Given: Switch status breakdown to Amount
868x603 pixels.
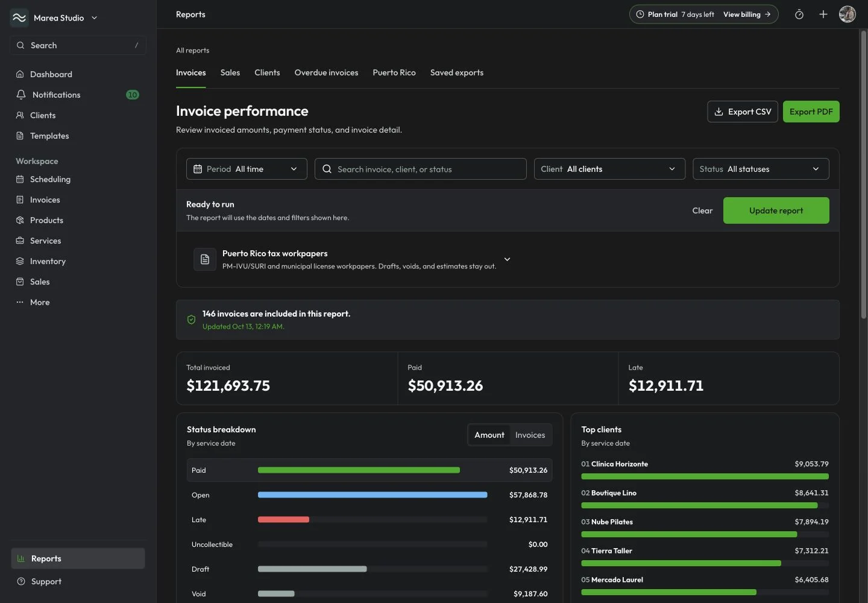Looking at the screenshot, I should (489, 435).
